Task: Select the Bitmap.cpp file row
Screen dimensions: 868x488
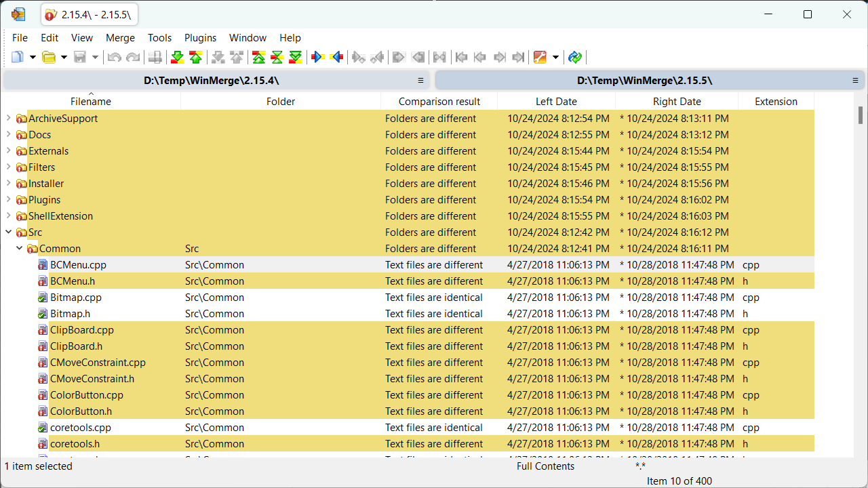Action: (75, 297)
